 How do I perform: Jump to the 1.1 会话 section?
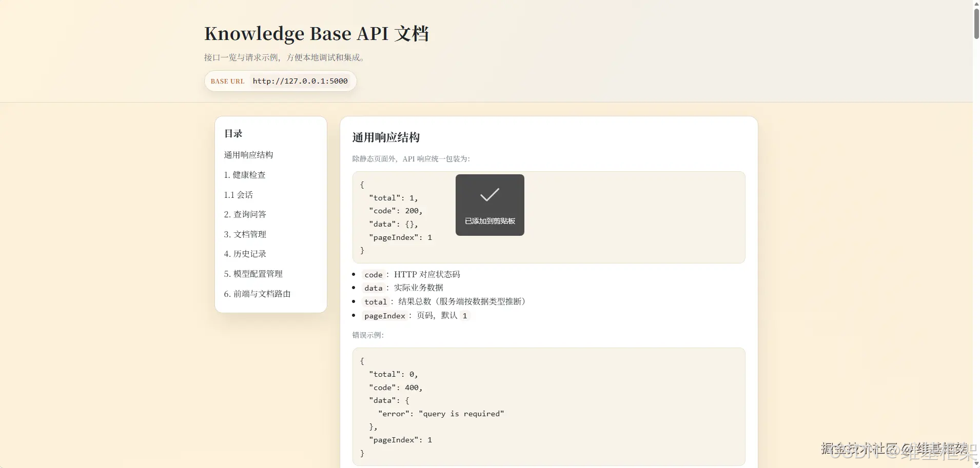[238, 195]
